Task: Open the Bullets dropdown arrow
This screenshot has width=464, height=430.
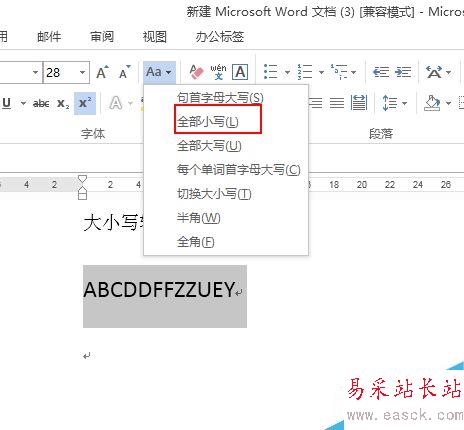Action: (x=287, y=72)
